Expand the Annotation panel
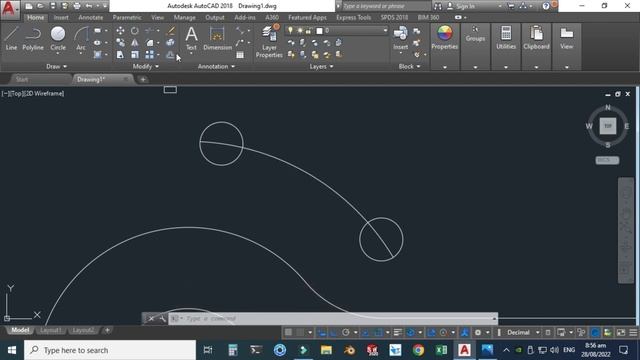This screenshot has width=640, height=360. 216,66
